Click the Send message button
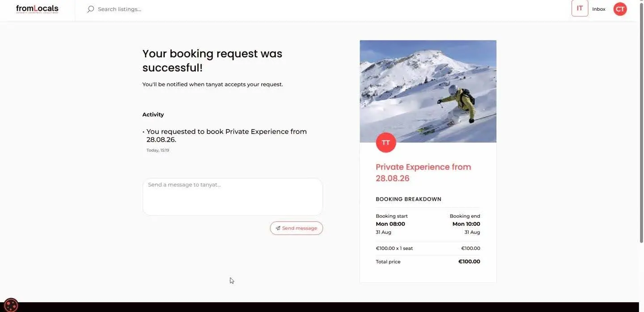Viewport: 644px width, 312px height. click(296, 228)
